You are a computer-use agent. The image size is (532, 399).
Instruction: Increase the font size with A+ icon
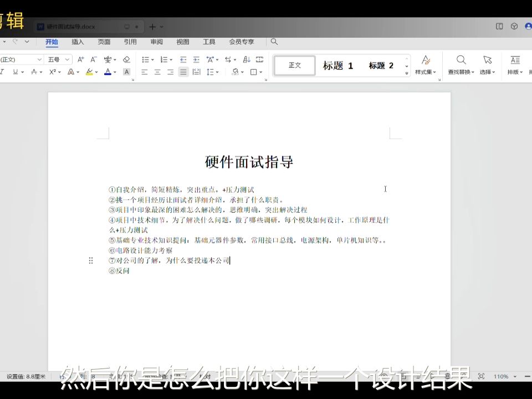coord(81,59)
